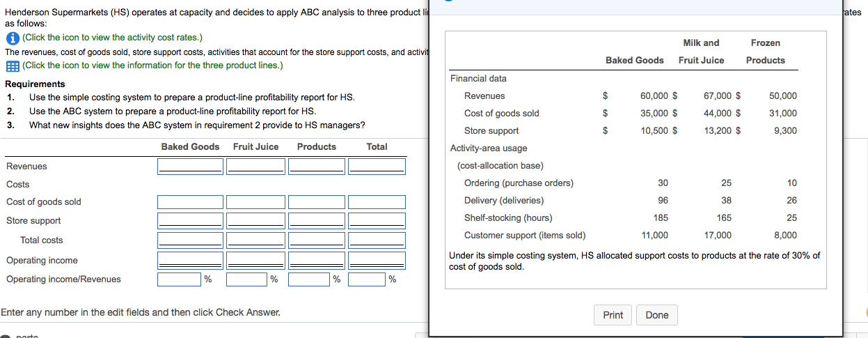Click the 67,000 Milk and Fruit Juice revenue
This screenshot has width=868, height=338.
click(x=718, y=96)
